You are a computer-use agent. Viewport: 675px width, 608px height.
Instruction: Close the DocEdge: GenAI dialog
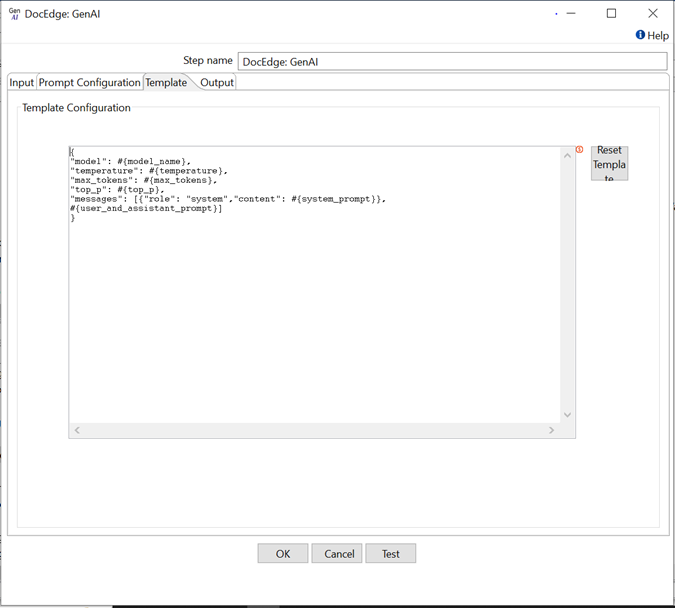pyautogui.click(x=652, y=14)
